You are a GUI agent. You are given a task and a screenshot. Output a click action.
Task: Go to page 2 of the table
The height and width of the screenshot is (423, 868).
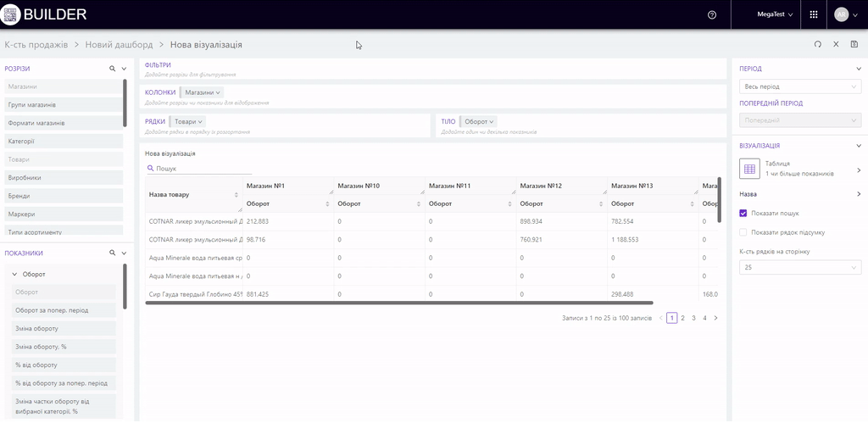[682, 318]
